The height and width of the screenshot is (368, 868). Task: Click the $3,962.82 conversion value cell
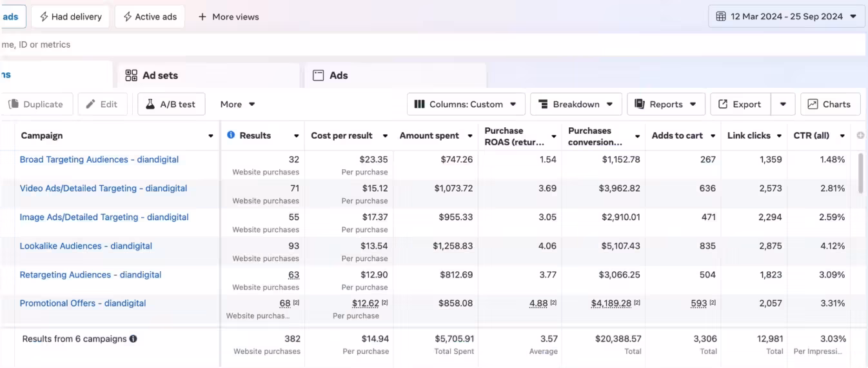(x=620, y=189)
